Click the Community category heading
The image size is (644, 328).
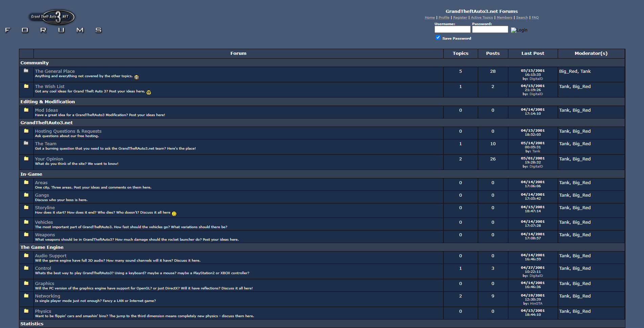(x=35, y=63)
